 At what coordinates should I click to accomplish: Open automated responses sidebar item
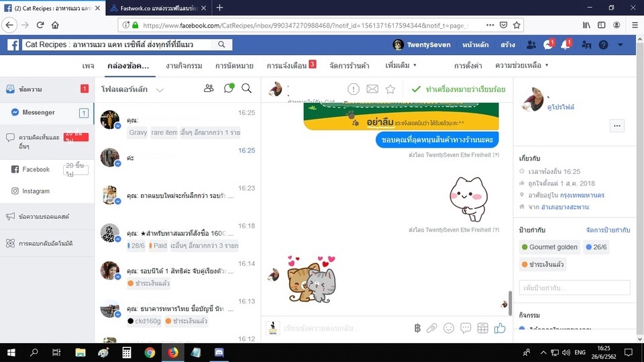coord(47,243)
